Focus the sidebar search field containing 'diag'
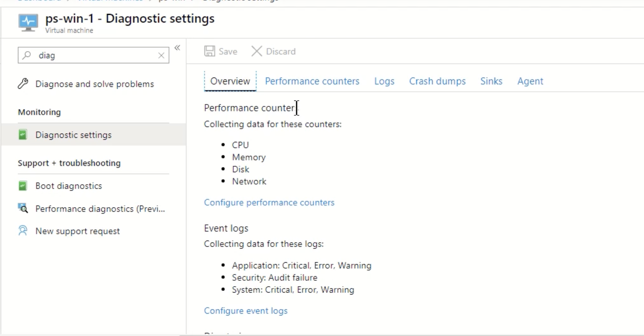Viewport: 644px width, 336px height. [93, 55]
